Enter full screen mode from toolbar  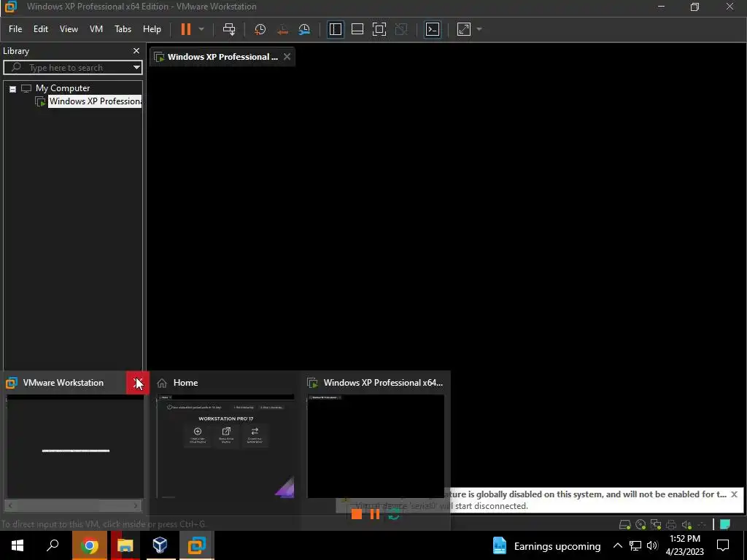379,29
